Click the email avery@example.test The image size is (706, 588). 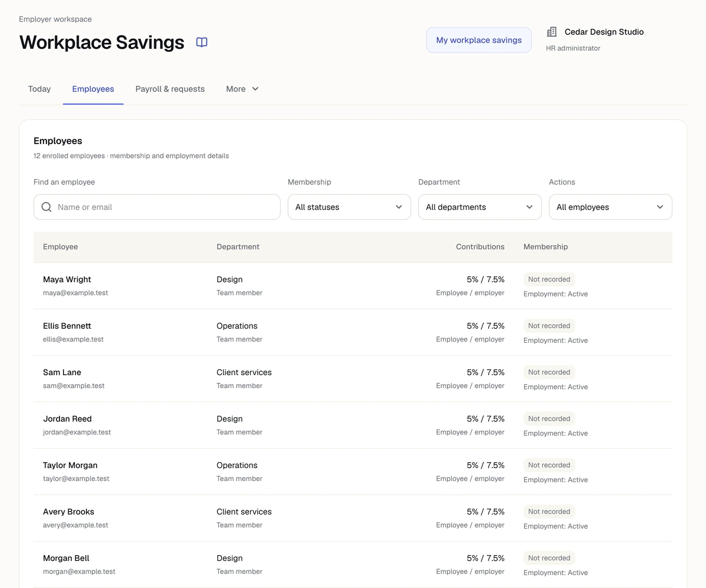coord(75,525)
